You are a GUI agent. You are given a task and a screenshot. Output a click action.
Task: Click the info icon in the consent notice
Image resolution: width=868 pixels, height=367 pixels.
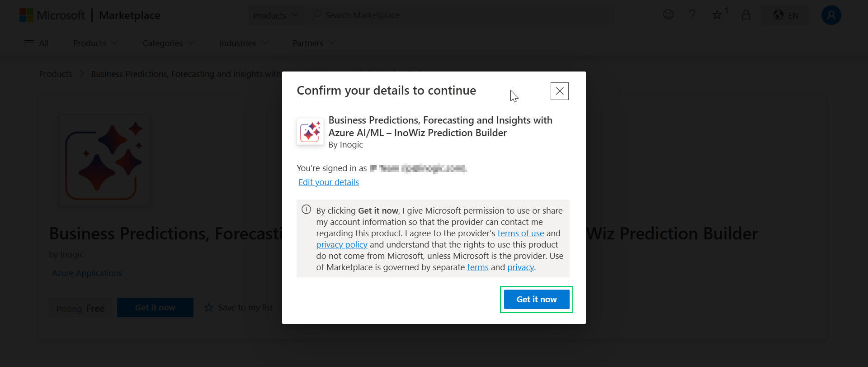307,210
